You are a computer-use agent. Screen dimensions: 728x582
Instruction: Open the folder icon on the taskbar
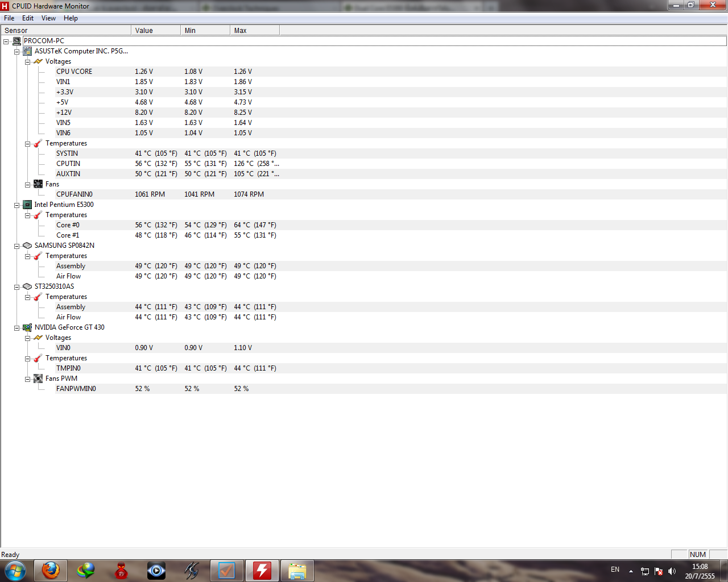297,571
